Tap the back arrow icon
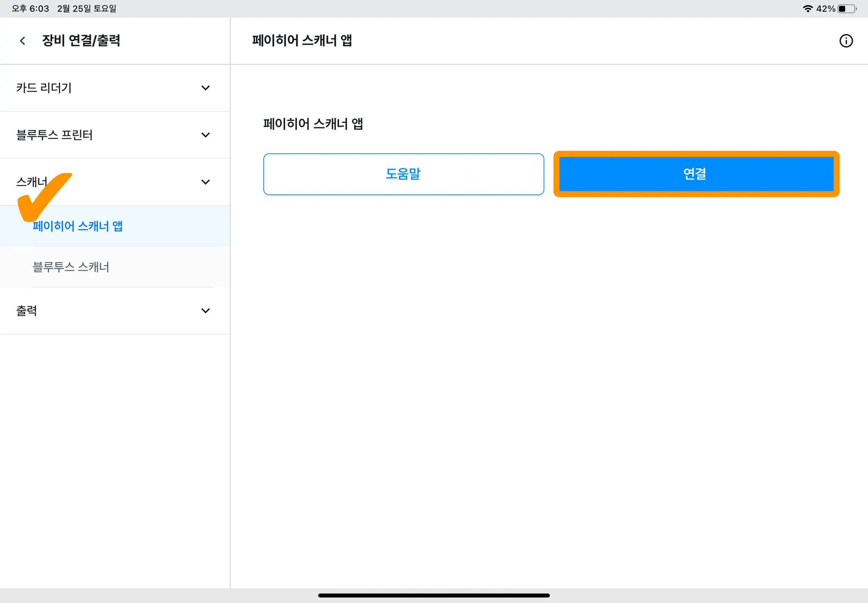The image size is (868, 603). click(x=23, y=41)
